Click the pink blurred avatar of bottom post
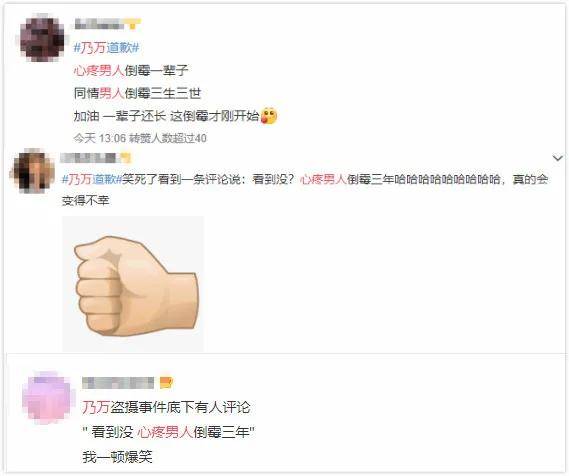Image resolution: width=569 pixels, height=476 pixels. point(48,398)
